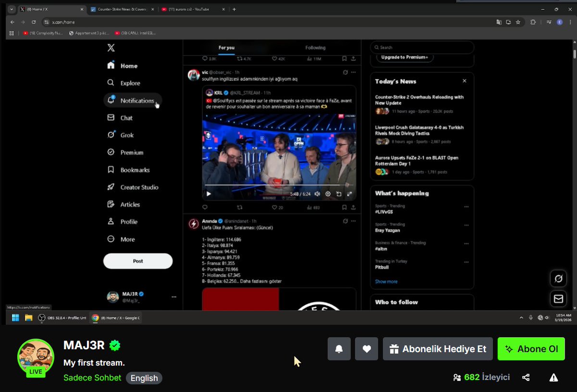Open the more menu on Anında's post
The height and width of the screenshot is (392, 577).
(353, 221)
